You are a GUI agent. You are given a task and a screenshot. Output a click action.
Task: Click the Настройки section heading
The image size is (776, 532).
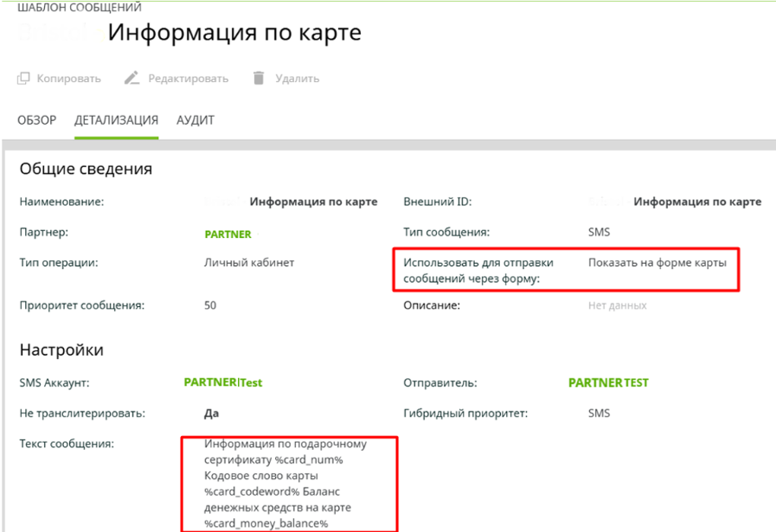coord(61,350)
